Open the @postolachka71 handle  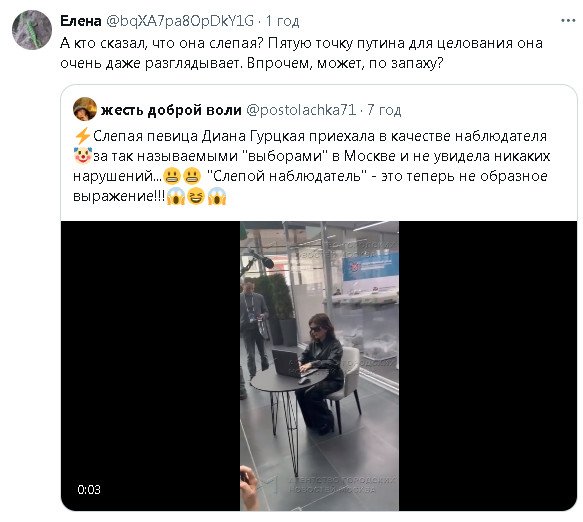pyautogui.click(x=301, y=110)
